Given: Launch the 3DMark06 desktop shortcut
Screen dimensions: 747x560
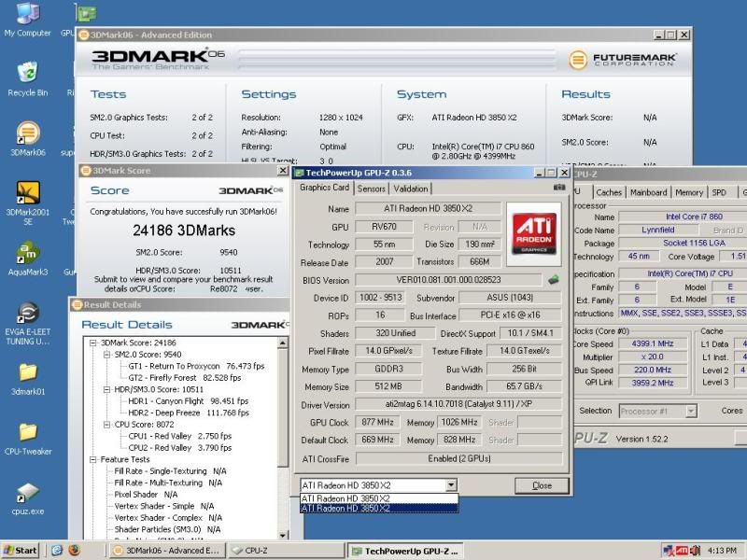Looking at the screenshot, I should [x=28, y=139].
